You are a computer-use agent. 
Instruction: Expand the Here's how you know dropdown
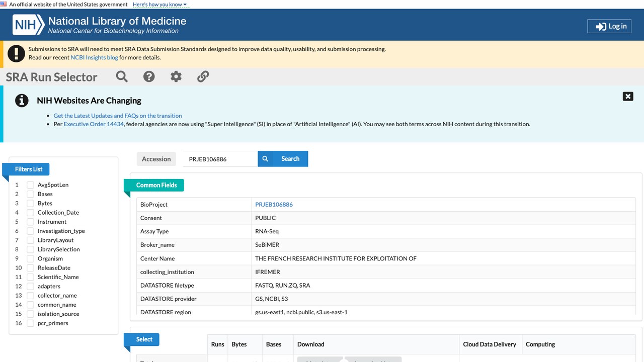[159, 5]
